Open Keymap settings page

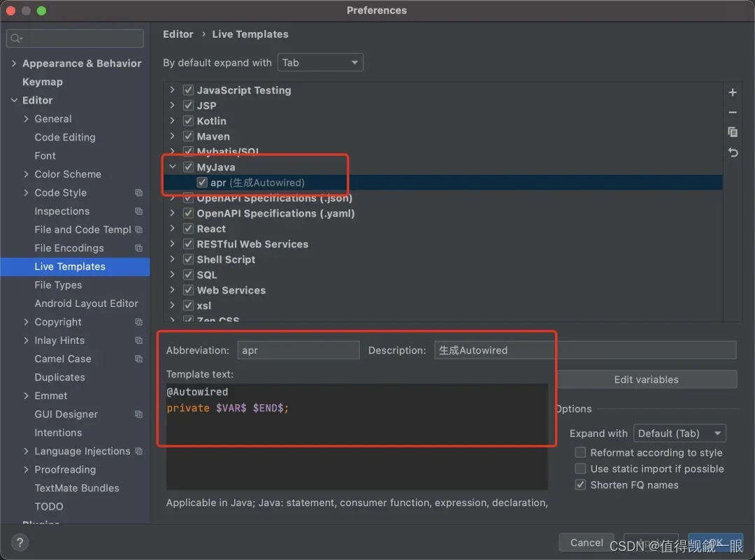click(43, 82)
